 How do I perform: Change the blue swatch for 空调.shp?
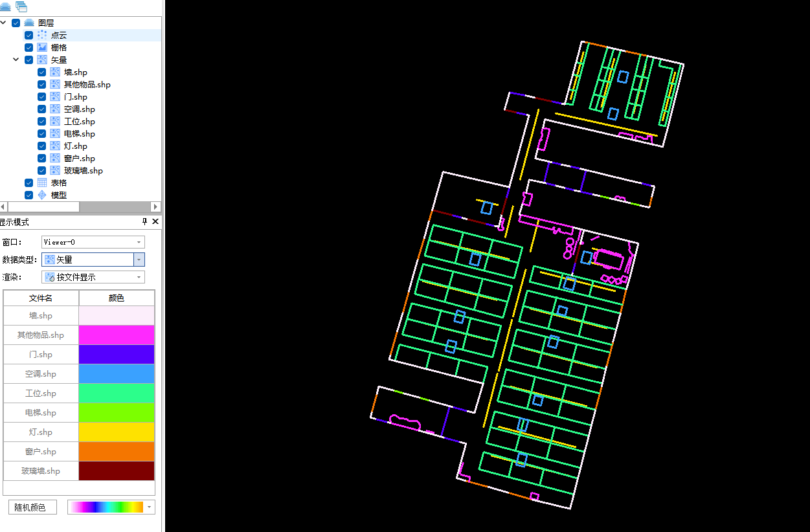[x=117, y=374]
